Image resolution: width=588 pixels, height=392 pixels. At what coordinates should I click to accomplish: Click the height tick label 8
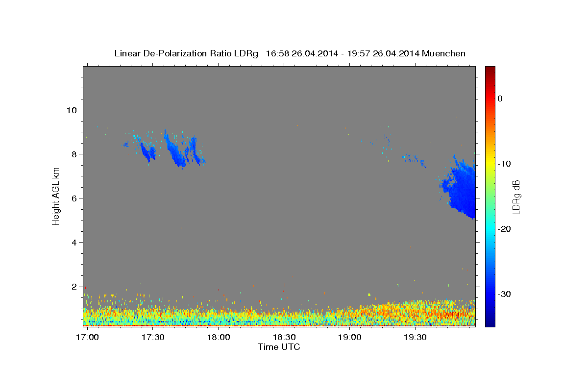74,154
